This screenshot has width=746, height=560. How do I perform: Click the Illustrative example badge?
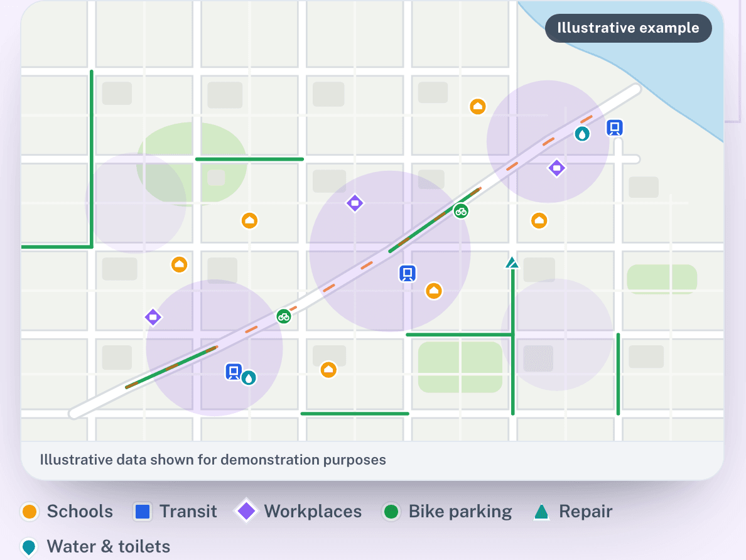628,28
